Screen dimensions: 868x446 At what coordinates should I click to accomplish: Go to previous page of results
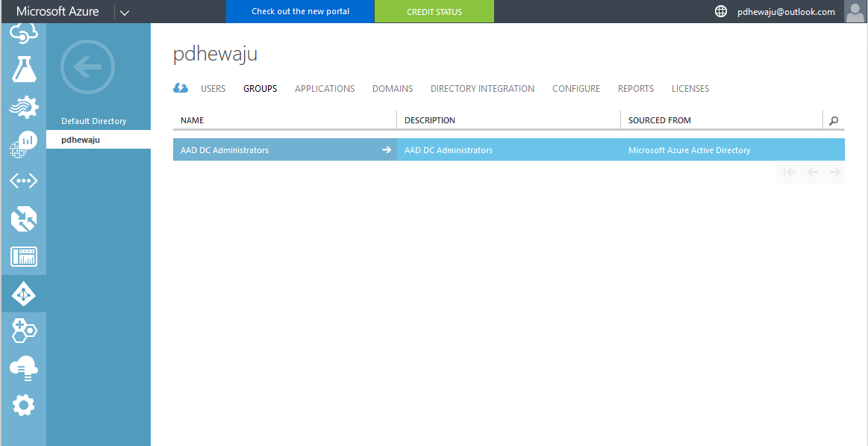pos(813,173)
